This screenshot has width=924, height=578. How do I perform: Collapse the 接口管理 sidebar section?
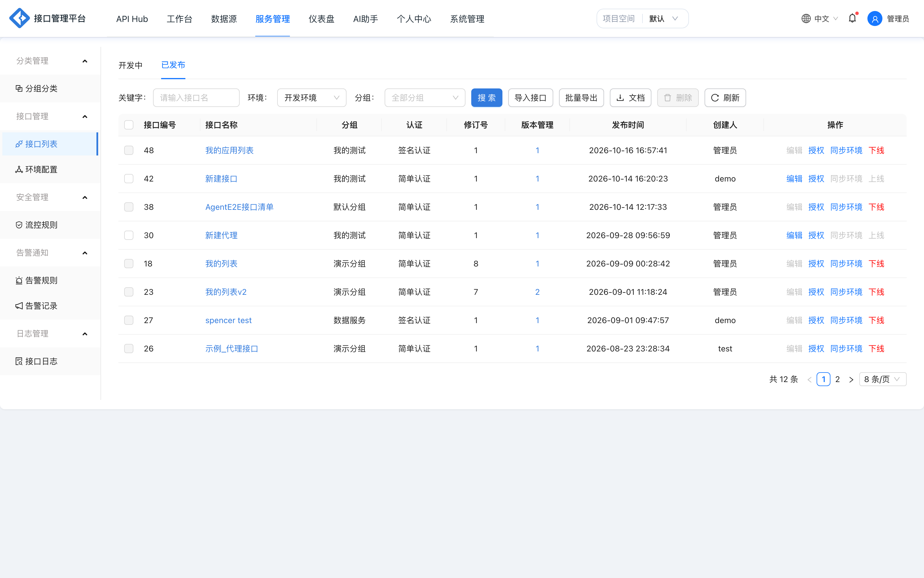click(x=85, y=116)
